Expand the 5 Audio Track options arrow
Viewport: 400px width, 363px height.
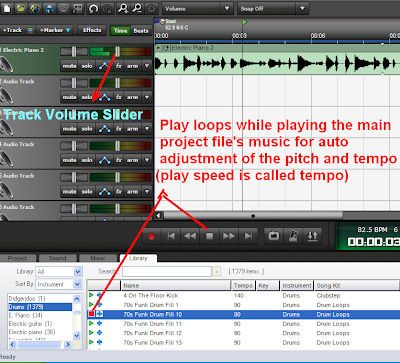coord(147,192)
